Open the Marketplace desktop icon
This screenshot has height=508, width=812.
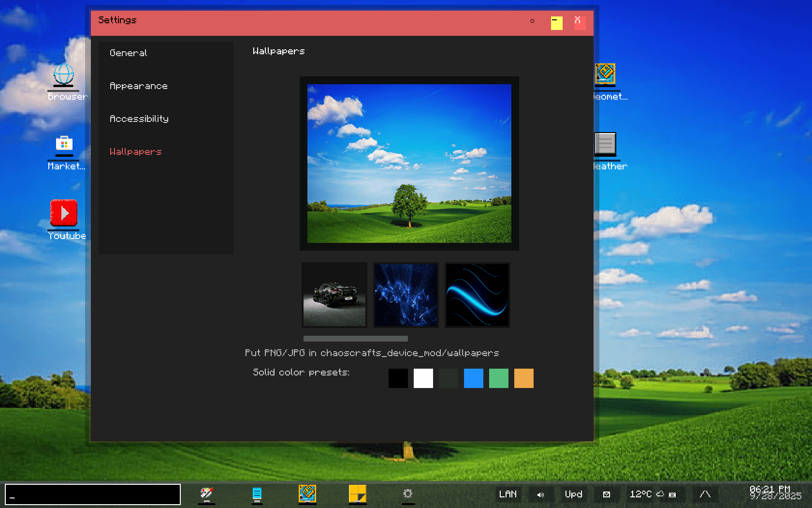coord(64,146)
